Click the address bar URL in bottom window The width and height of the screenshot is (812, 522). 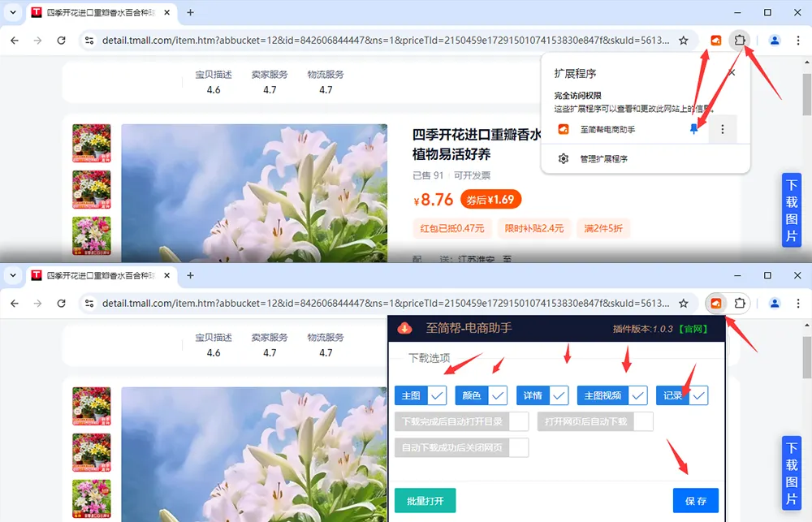[x=385, y=304]
